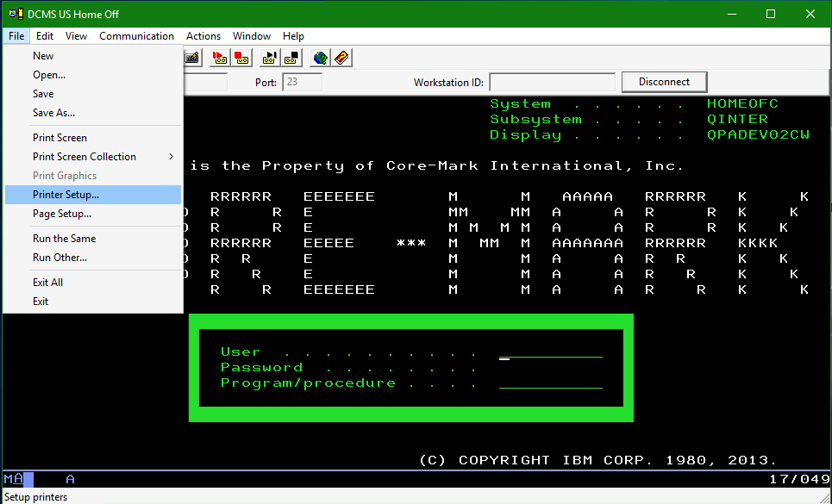Open the help book icon
The image size is (832, 504).
click(x=341, y=58)
